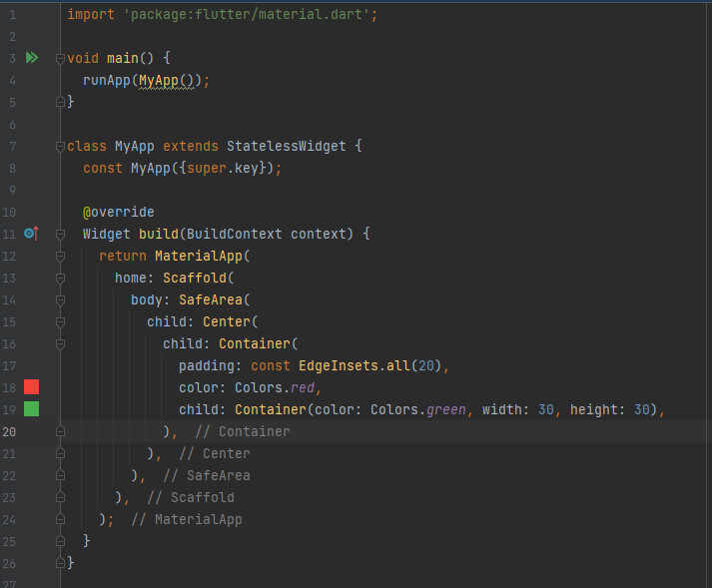The image size is (712, 588).
Task: Click BuildContext in the build signature
Action: click(235, 235)
